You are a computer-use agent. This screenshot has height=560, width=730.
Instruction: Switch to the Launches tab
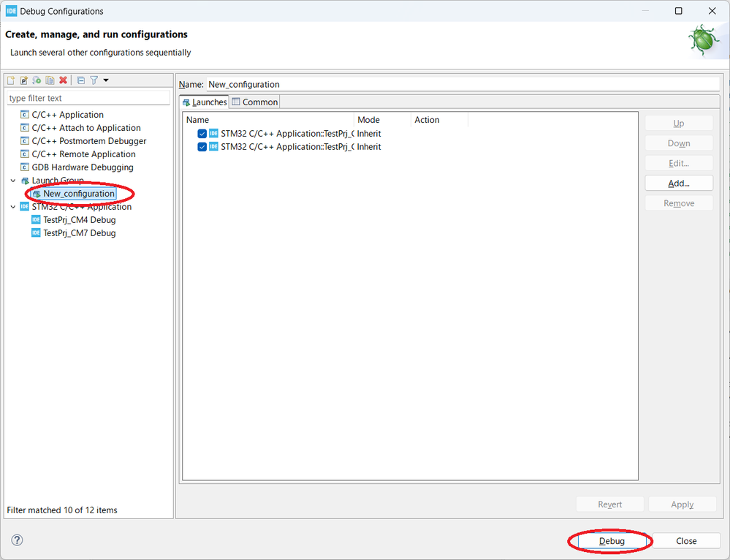point(205,102)
